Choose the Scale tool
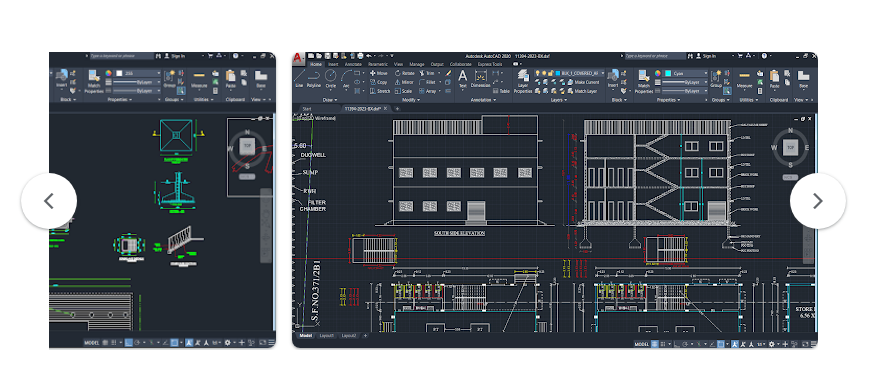This screenshot has height=375, width=879. click(x=403, y=91)
